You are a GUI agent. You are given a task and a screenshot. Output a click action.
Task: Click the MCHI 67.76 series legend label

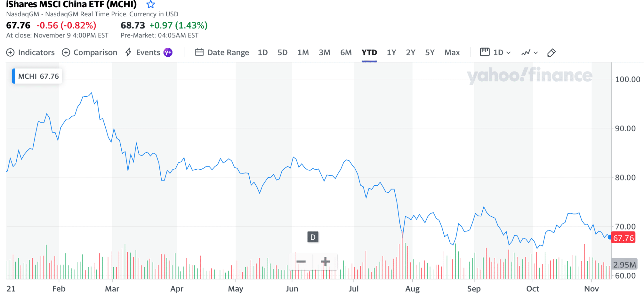(37, 76)
